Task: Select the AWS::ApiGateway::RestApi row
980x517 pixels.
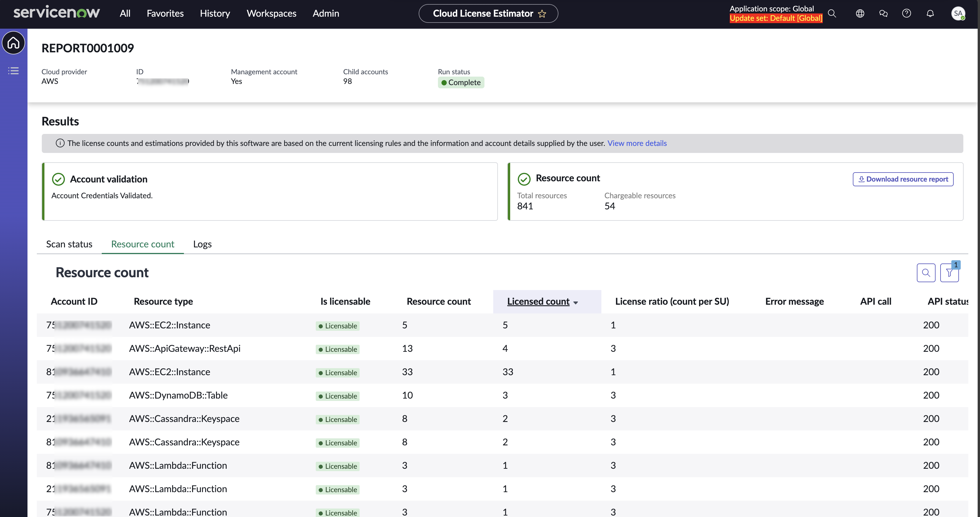Action: tap(502, 349)
